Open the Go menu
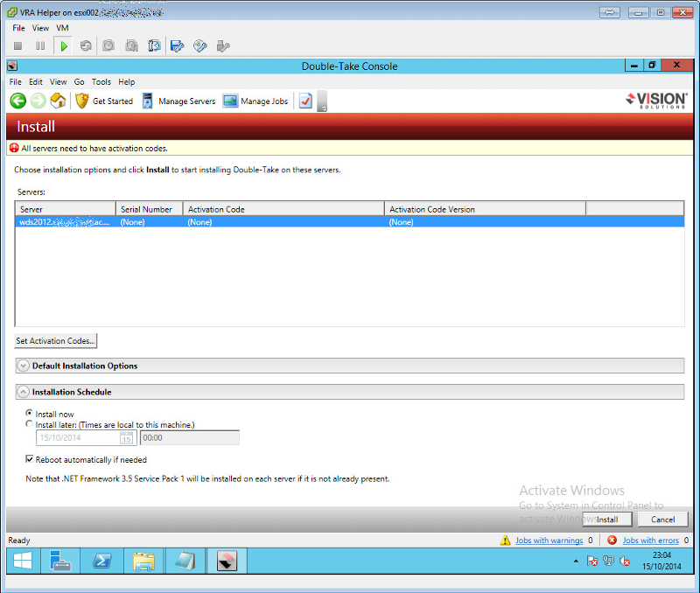The height and width of the screenshot is (593, 700). (x=79, y=82)
